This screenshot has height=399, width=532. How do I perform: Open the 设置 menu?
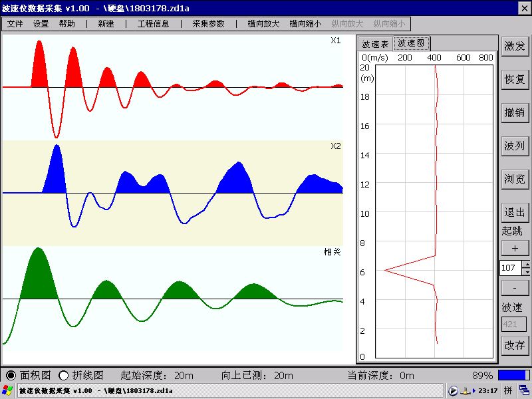41,23
